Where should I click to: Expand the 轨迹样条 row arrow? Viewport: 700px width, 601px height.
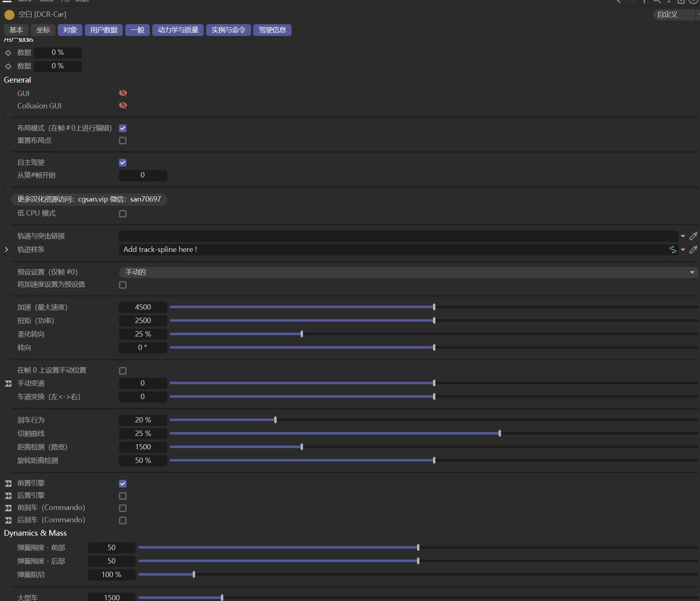[x=6, y=250]
